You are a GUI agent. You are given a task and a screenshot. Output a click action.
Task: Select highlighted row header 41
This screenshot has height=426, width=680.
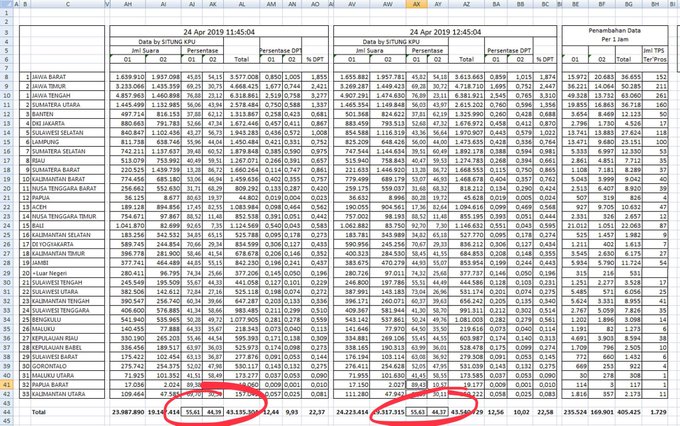point(7,384)
